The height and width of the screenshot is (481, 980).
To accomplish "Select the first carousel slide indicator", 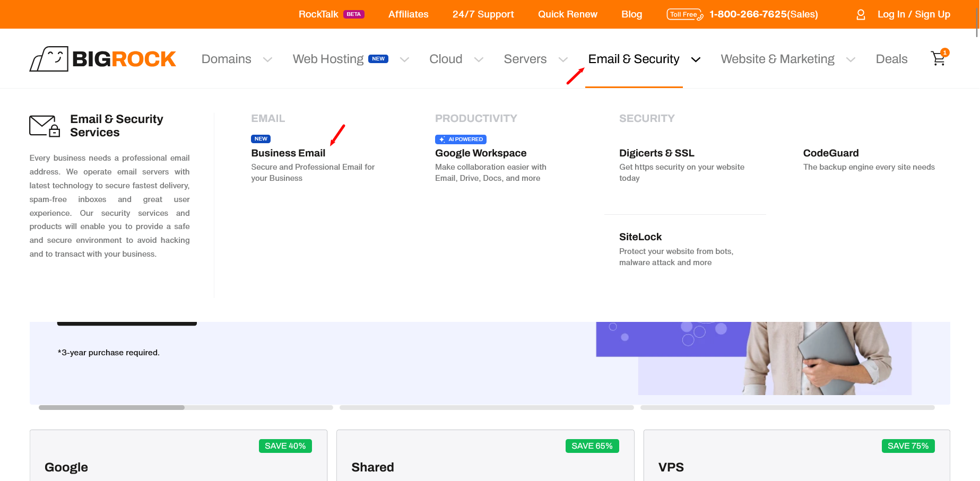I will coord(186,407).
